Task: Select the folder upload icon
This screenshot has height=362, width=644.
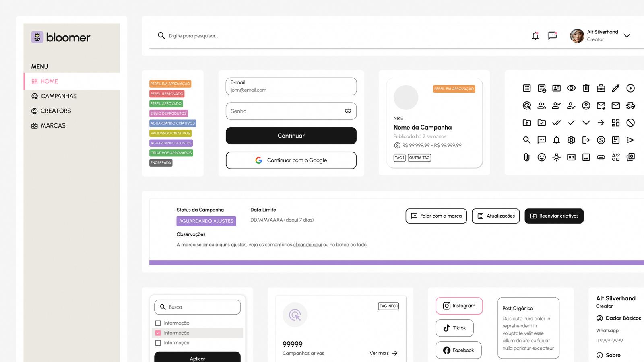Action: click(x=527, y=123)
